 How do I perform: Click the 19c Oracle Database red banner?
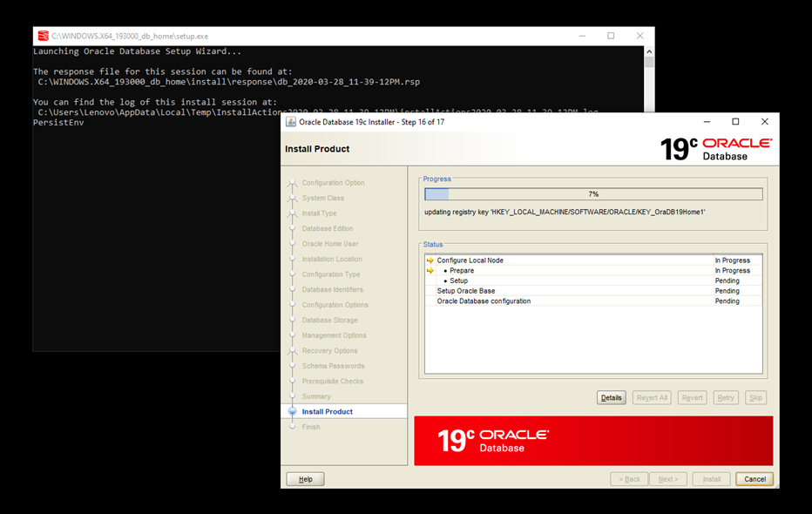[x=593, y=441]
